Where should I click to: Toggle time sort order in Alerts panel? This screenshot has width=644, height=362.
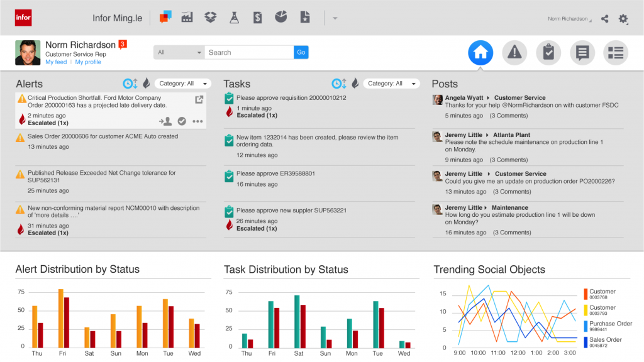tap(130, 84)
